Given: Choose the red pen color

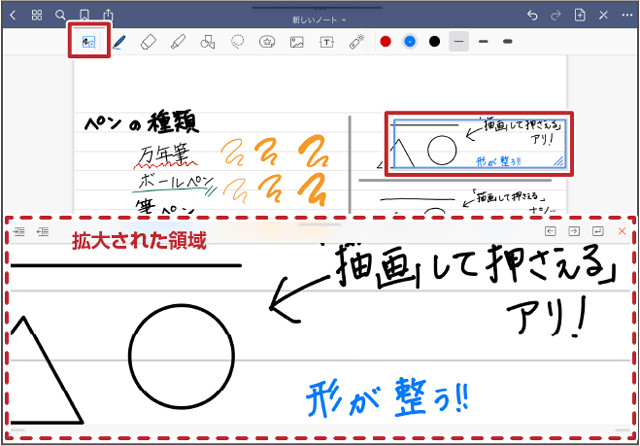Looking at the screenshot, I should click(385, 42).
